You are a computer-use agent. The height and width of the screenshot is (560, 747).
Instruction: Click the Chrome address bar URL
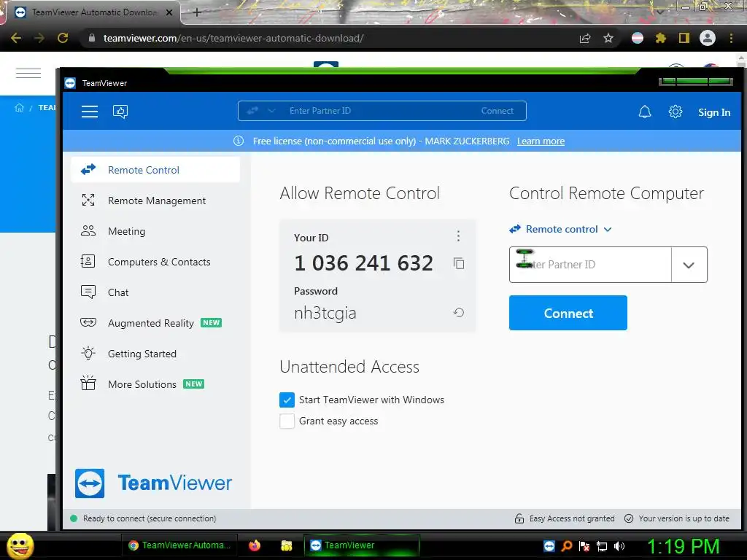[233, 38]
